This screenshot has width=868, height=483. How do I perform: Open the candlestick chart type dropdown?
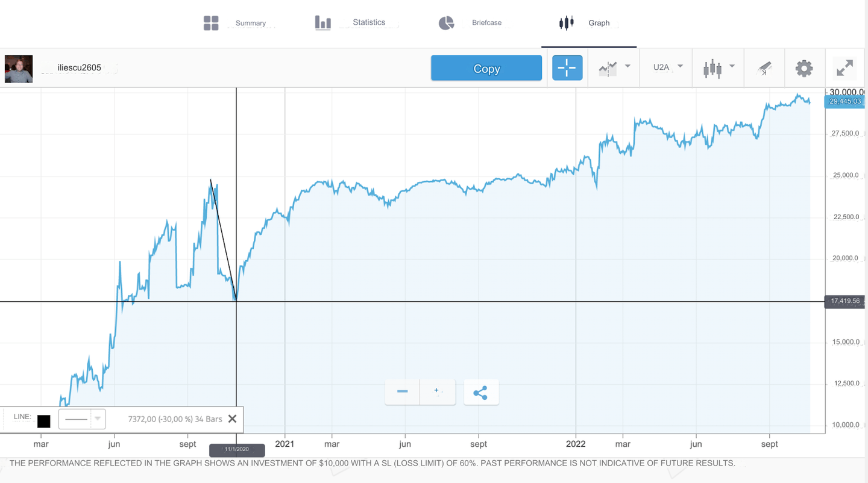coord(718,67)
